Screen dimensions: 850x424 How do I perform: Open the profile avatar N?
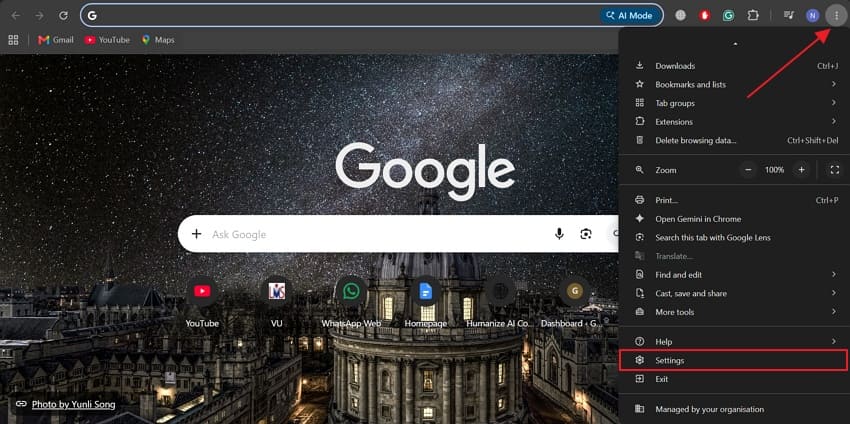(x=812, y=16)
